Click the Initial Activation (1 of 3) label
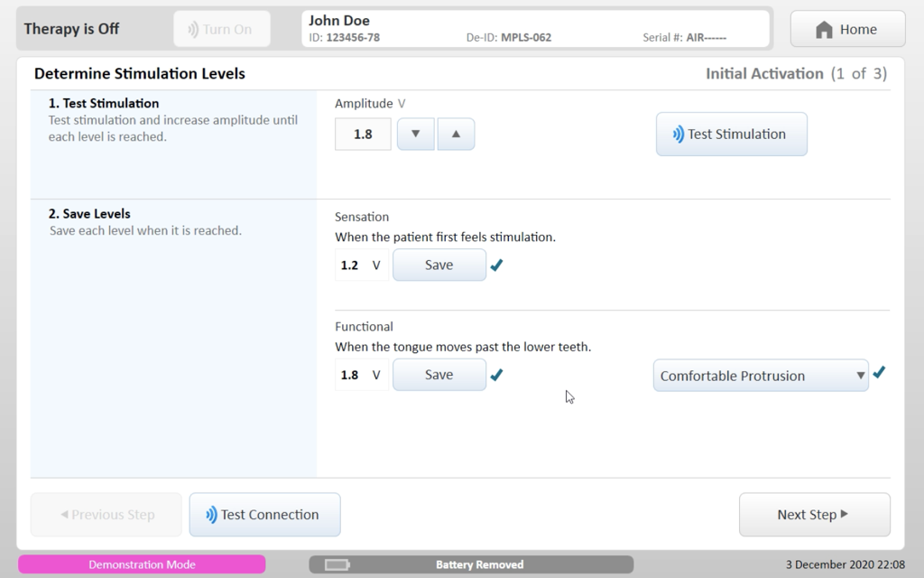924x578 pixels. pos(796,74)
